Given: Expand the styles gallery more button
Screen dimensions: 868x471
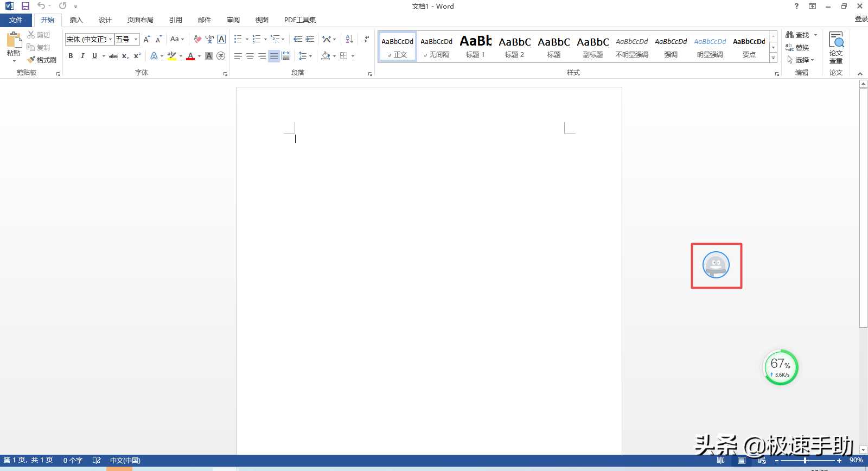Looking at the screenshot, I should click(x=774, y=58).
